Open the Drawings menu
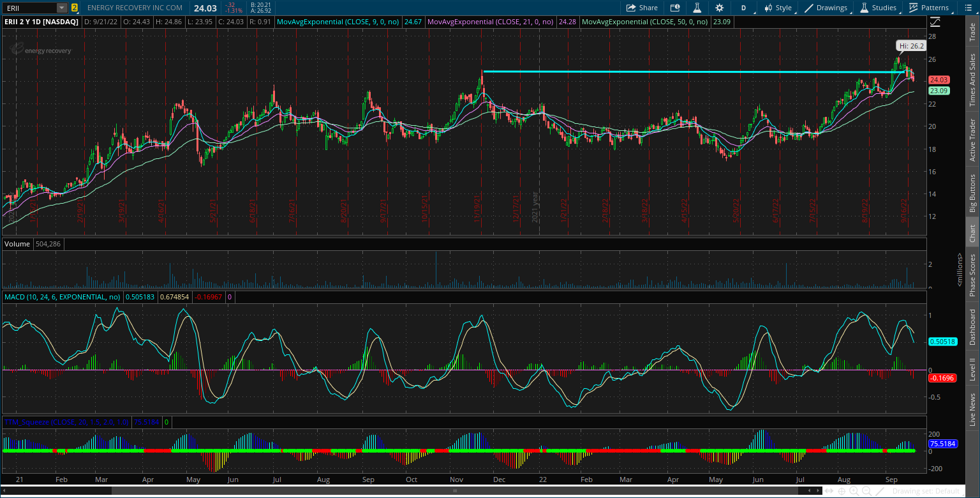Screen dimensions: 980x498 (826, 8)
